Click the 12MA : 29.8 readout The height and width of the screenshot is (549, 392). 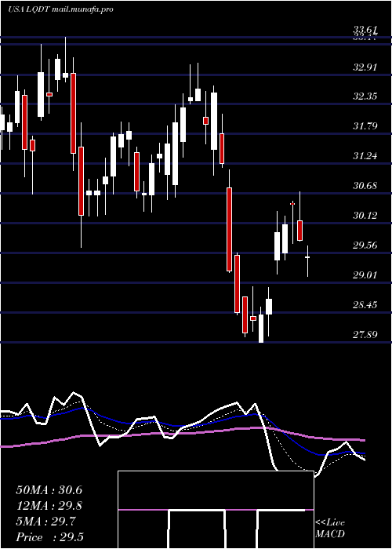tap(49, 506)
